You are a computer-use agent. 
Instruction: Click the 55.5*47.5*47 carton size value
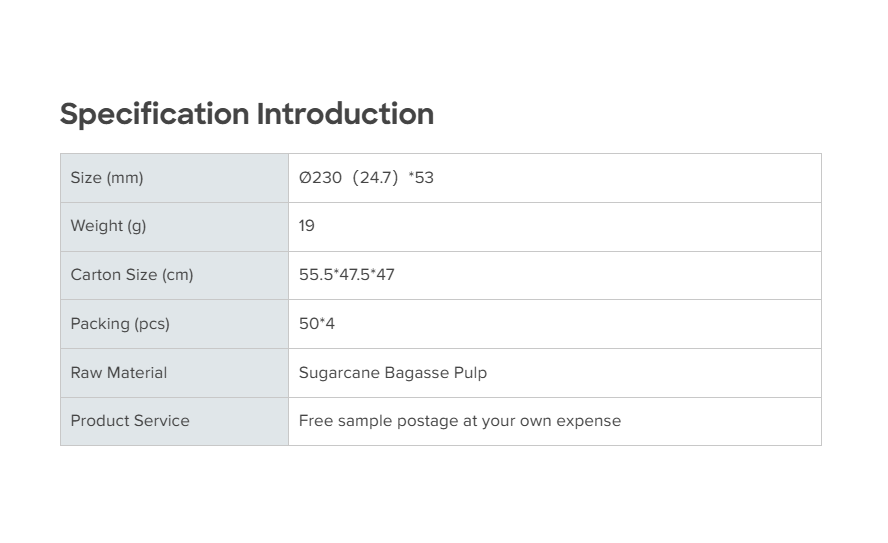pos(346,275)
